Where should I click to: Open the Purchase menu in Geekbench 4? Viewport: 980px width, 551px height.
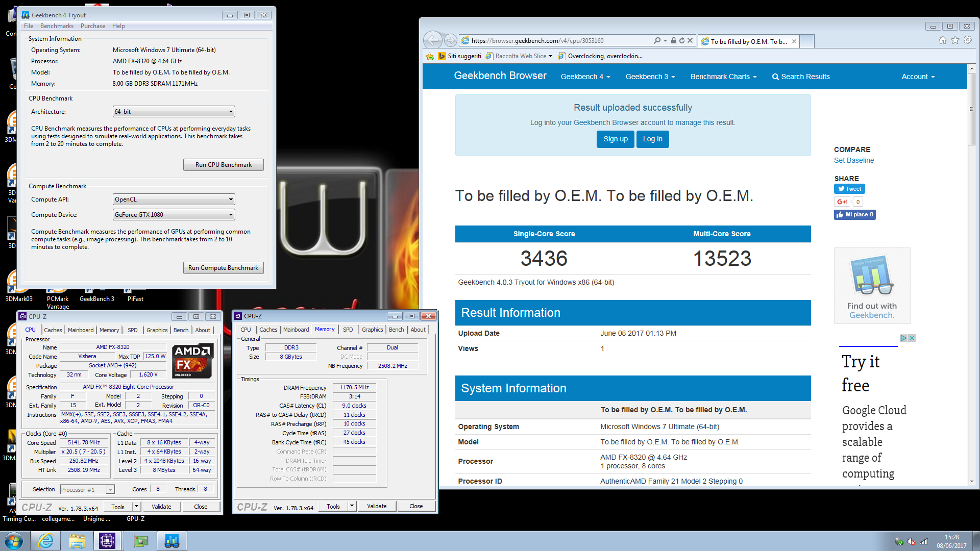[93, 26]
